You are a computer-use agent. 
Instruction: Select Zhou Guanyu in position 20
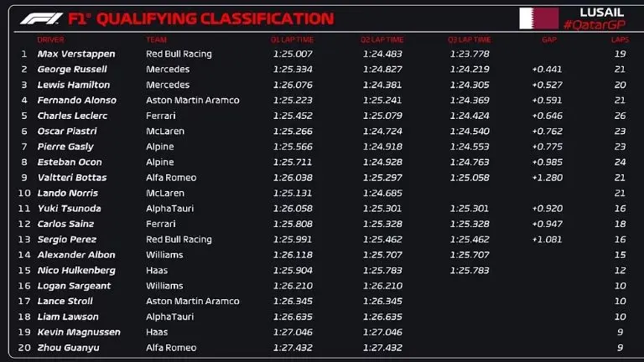(x=68, y=347)
